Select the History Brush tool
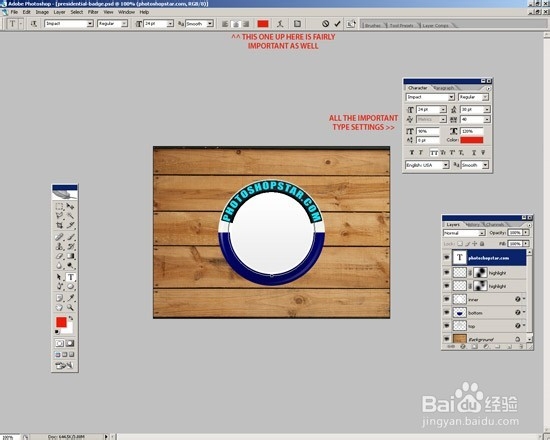The image size is (550, 440). 71,246
